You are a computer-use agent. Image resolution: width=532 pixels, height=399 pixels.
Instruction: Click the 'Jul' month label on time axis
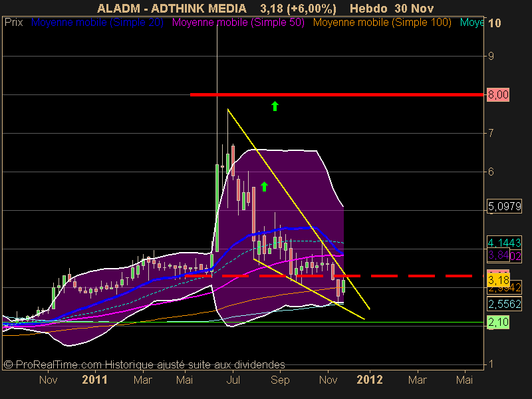click(233, 380)
